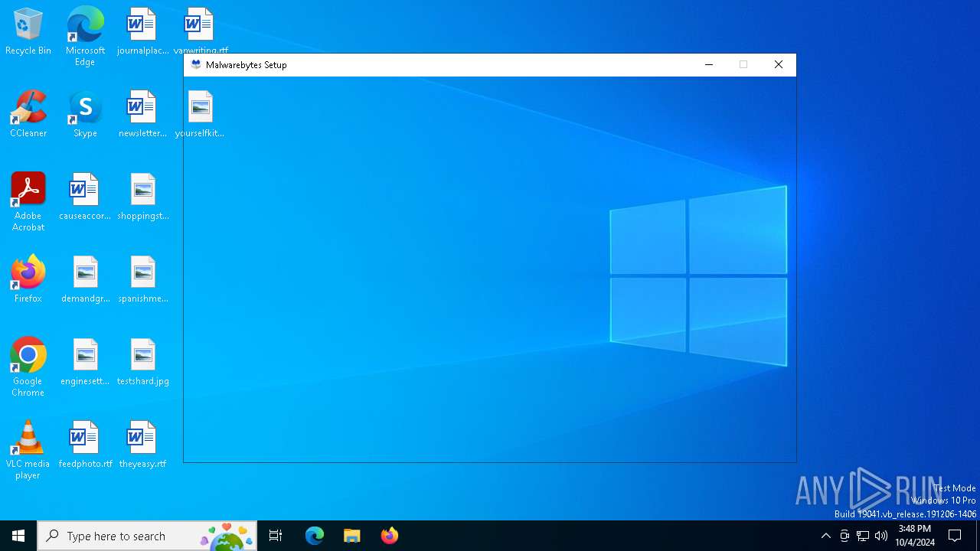
Task: Open File Explorer from the taskbar
Action: tap(352, 536)
